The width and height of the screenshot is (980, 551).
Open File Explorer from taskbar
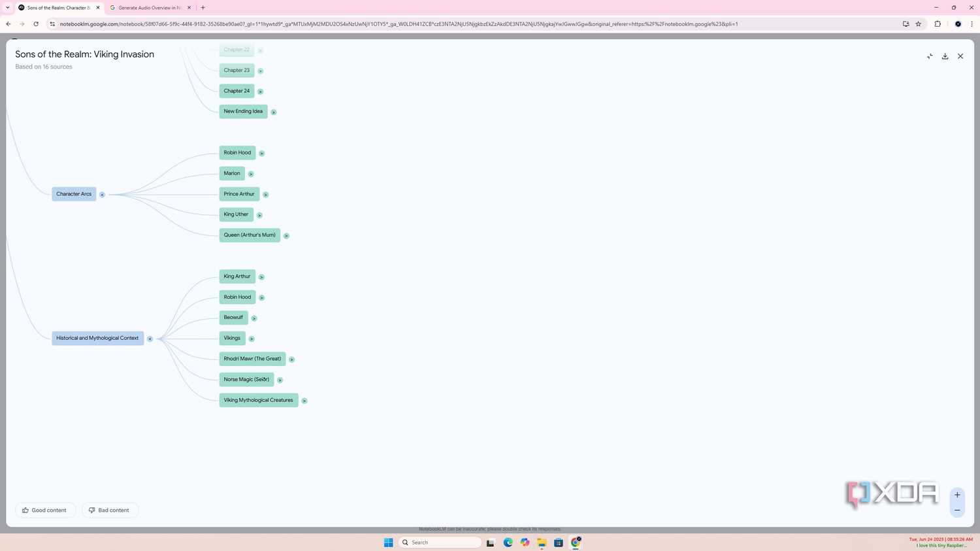542,543
